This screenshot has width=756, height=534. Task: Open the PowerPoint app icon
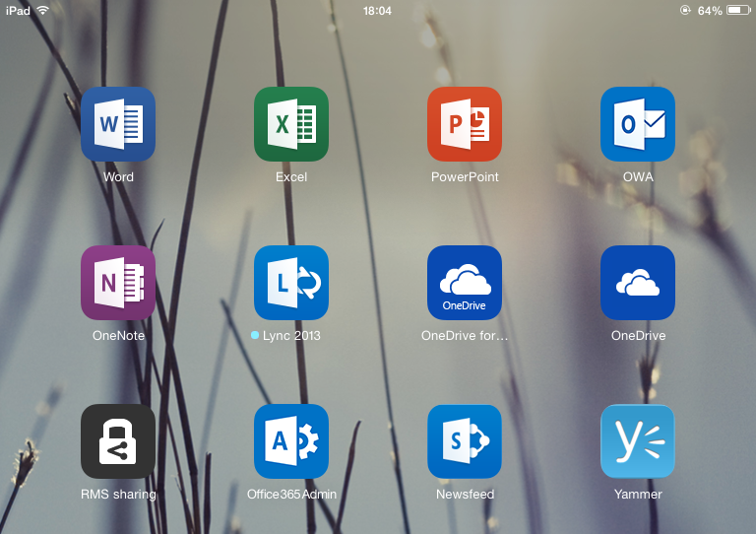click(x=465, y=124)
